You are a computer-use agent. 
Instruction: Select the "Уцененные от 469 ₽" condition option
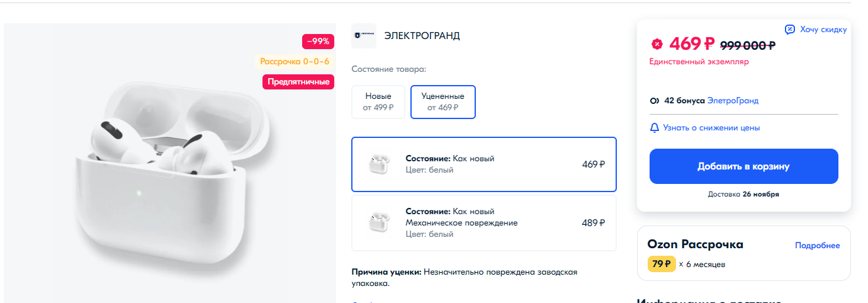pyautogui.click(x=442, y=101)
